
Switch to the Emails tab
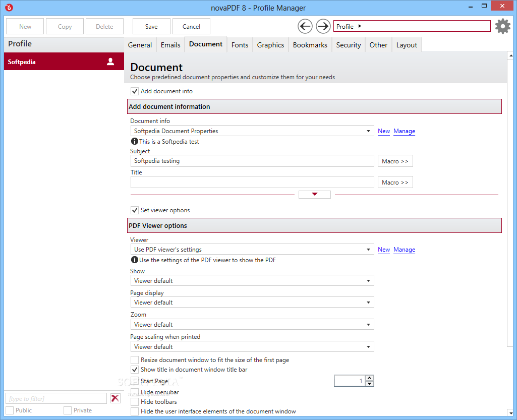170,45
